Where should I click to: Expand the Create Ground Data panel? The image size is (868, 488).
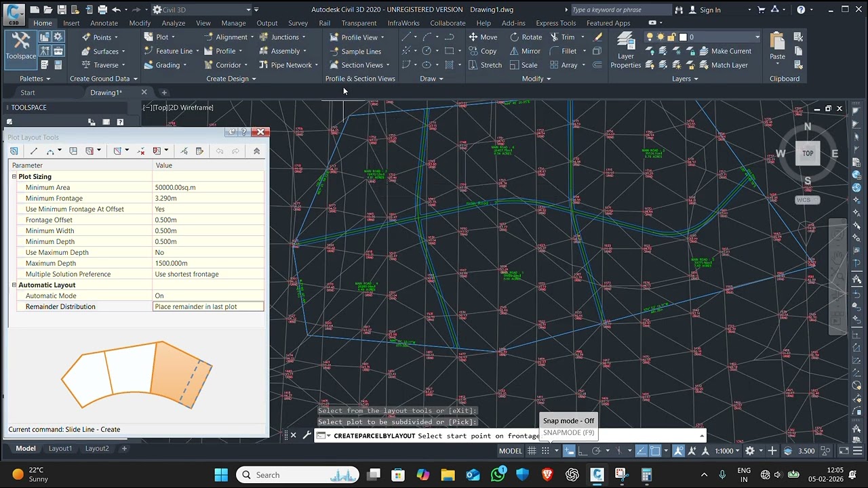click(104, 79)
